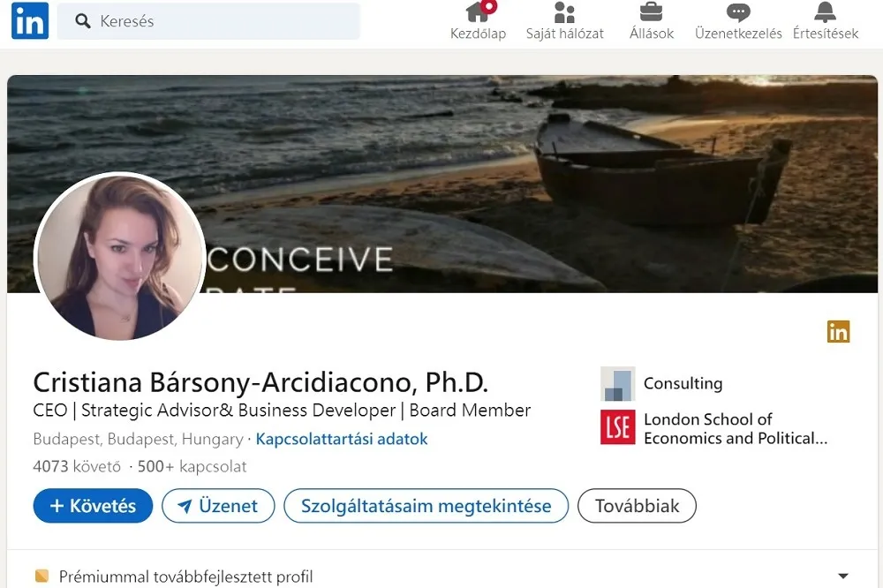
Task: Click the search magnifier icon
Action: pos(83,21)
